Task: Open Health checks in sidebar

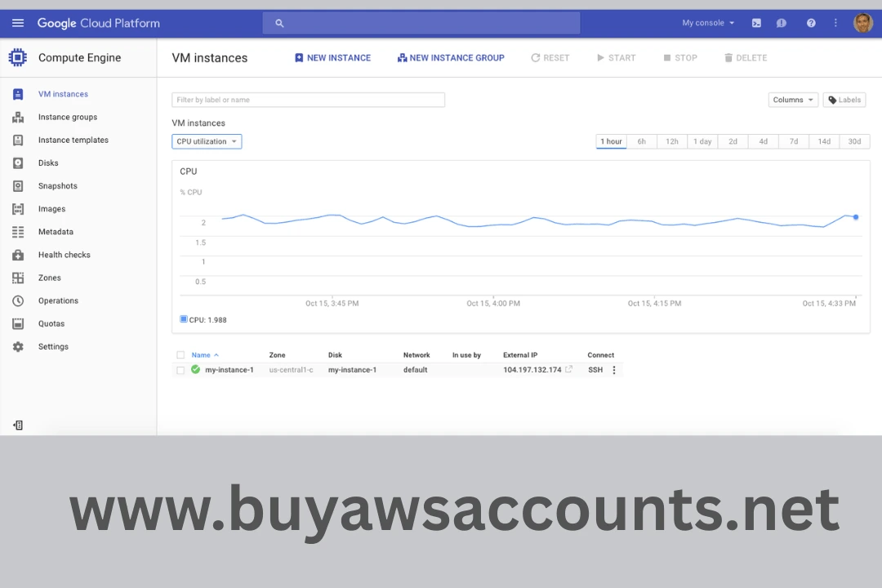Action: click(x=65, y=255)
